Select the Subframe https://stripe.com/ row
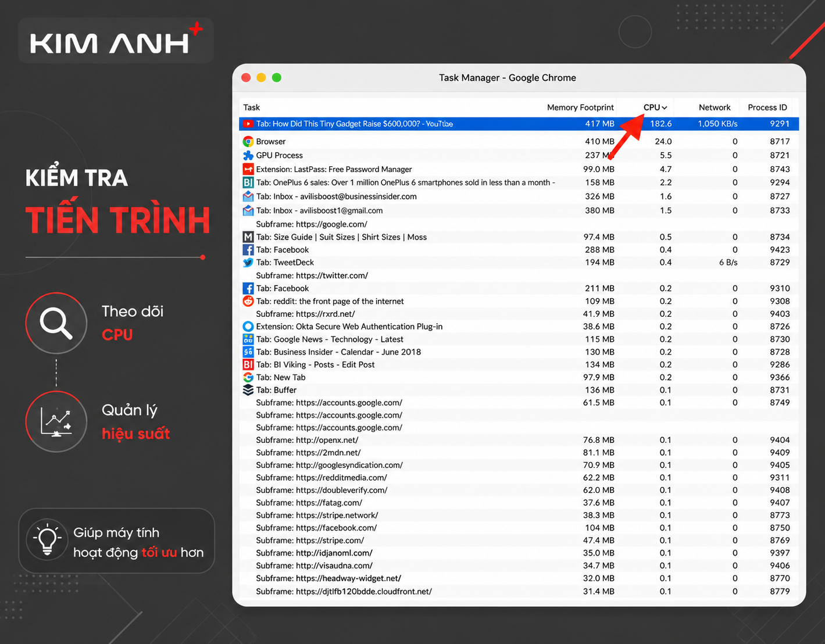 click(519, 541)
